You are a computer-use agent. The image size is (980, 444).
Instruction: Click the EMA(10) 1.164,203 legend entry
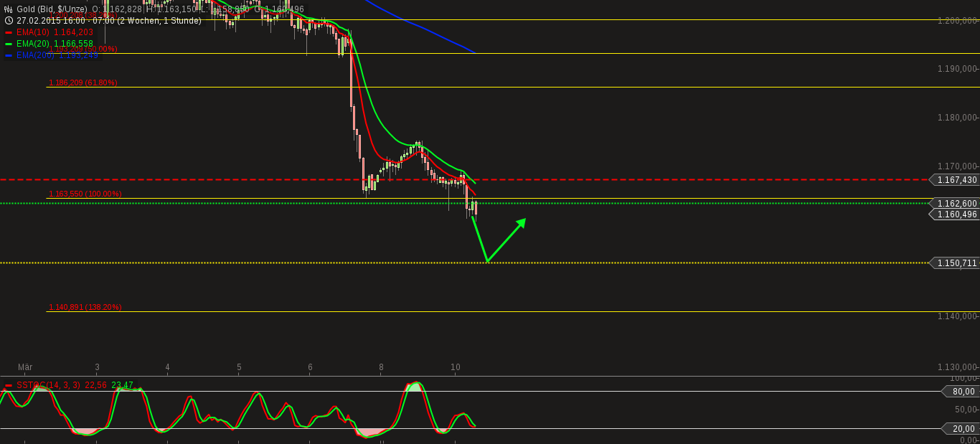(x=55, y=32)
